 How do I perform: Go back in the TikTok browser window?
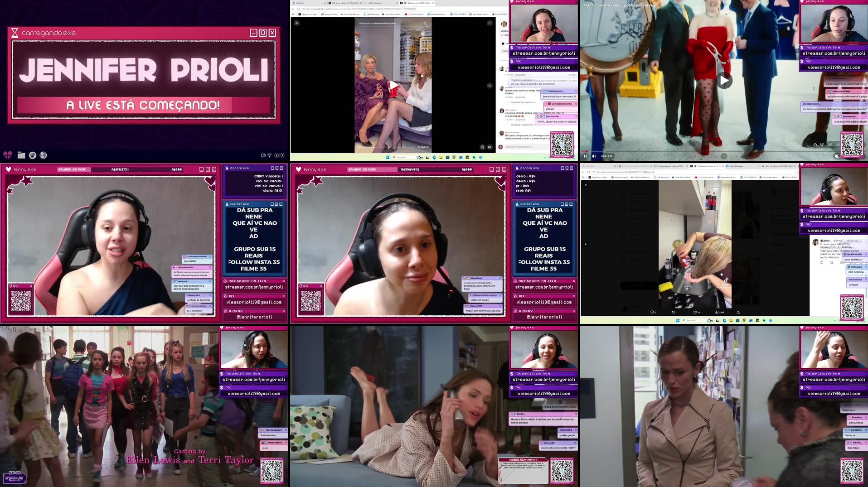coord(293,9)
